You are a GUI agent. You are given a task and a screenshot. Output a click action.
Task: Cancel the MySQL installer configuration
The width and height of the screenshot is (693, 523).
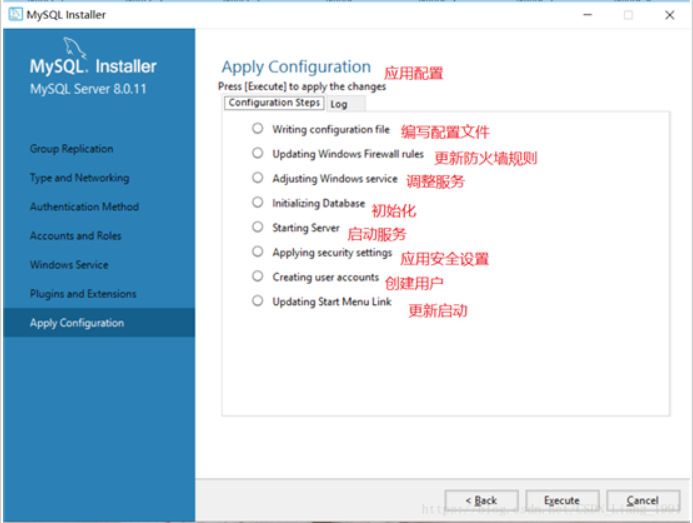(x=643, y=500)
